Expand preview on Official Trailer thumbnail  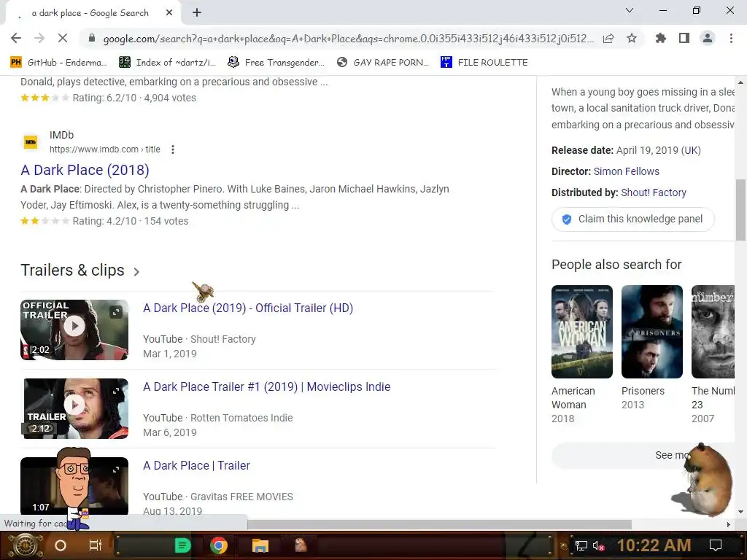[x=116, y=312]
